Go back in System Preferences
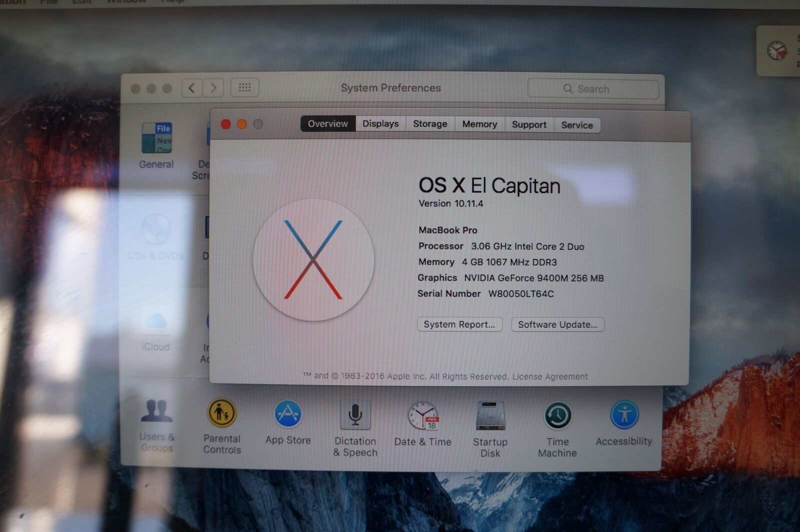 191,88
